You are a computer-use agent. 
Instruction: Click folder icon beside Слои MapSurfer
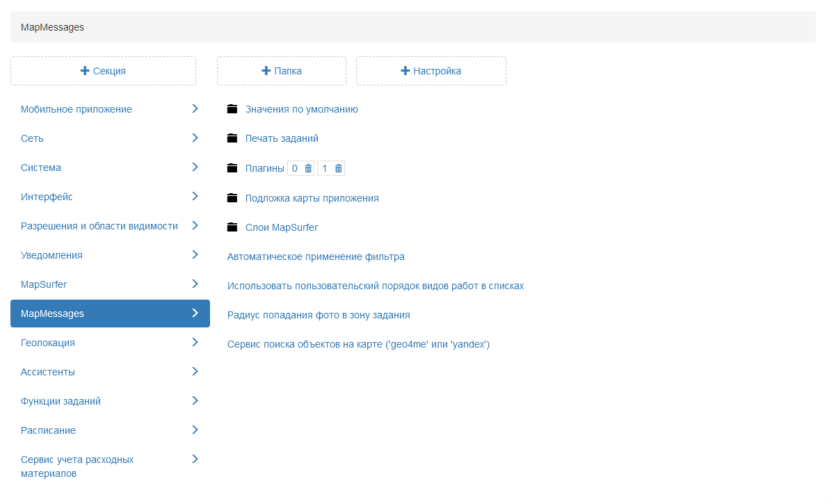(232, 227)
